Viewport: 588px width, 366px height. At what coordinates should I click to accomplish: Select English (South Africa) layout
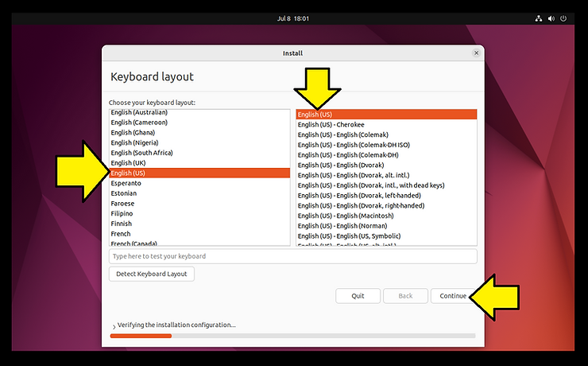[x=199, y=153]
